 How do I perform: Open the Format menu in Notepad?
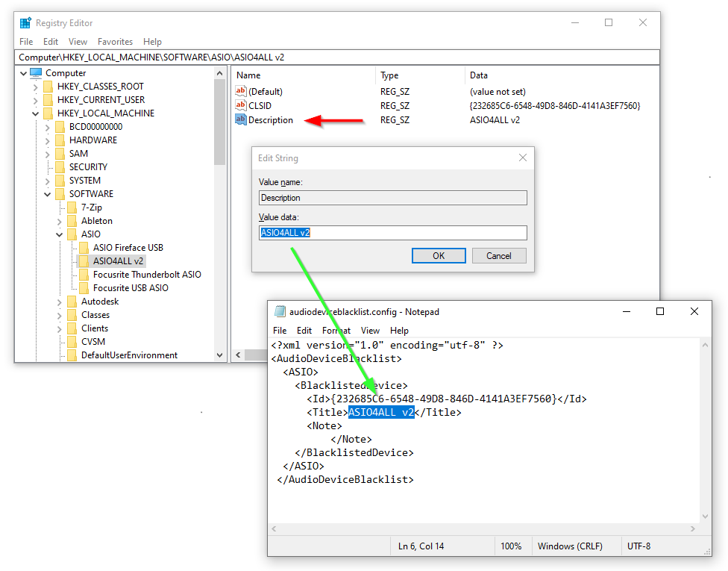[336, 330]
